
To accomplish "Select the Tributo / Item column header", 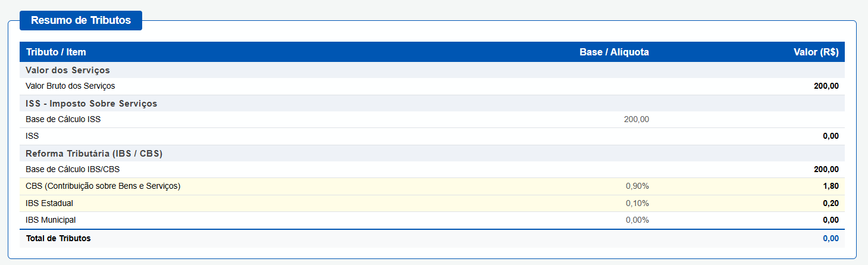I will (56, 52).
